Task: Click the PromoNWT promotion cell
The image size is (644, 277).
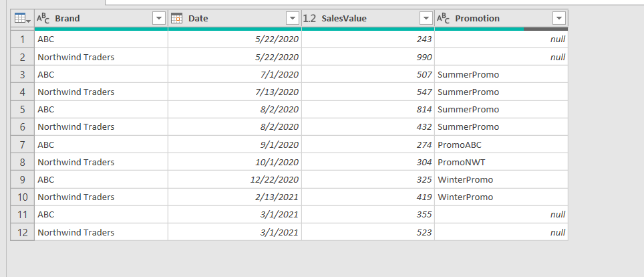Action: click(x=502, y=162)
